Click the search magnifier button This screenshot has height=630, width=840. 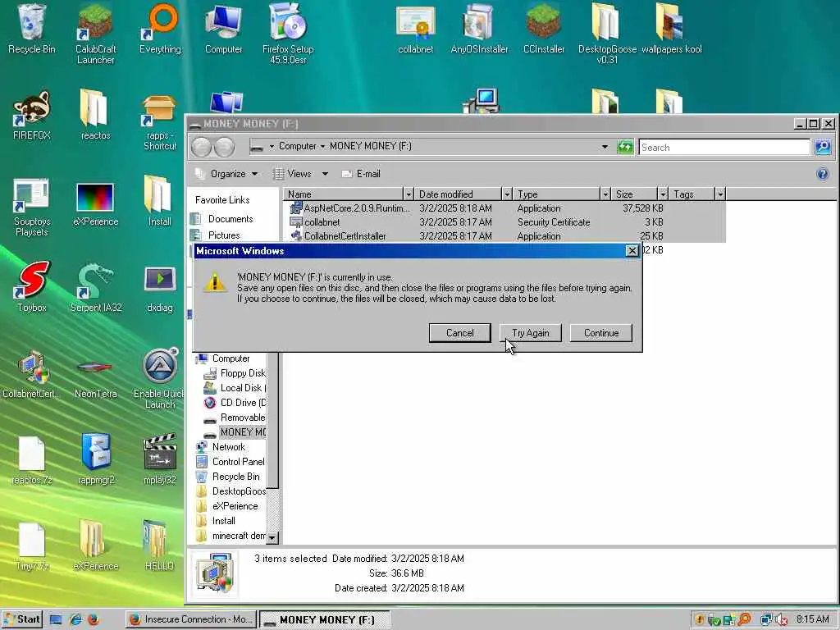823,147
